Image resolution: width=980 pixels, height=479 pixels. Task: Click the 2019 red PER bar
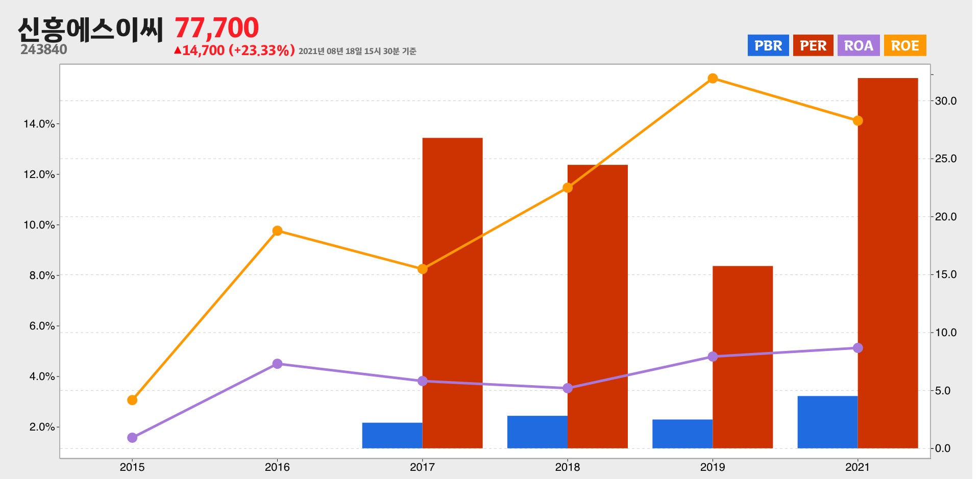[743, 357]
